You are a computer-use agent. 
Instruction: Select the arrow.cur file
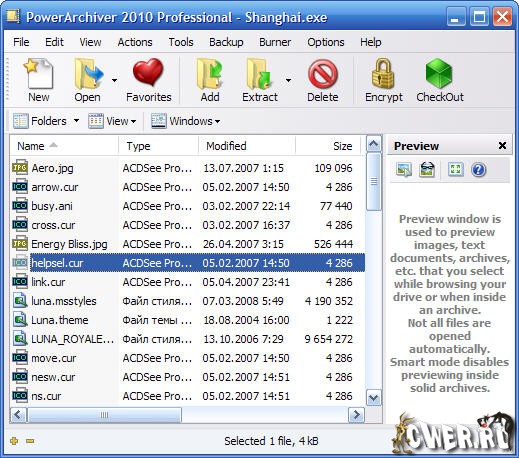tap(55, 187)
